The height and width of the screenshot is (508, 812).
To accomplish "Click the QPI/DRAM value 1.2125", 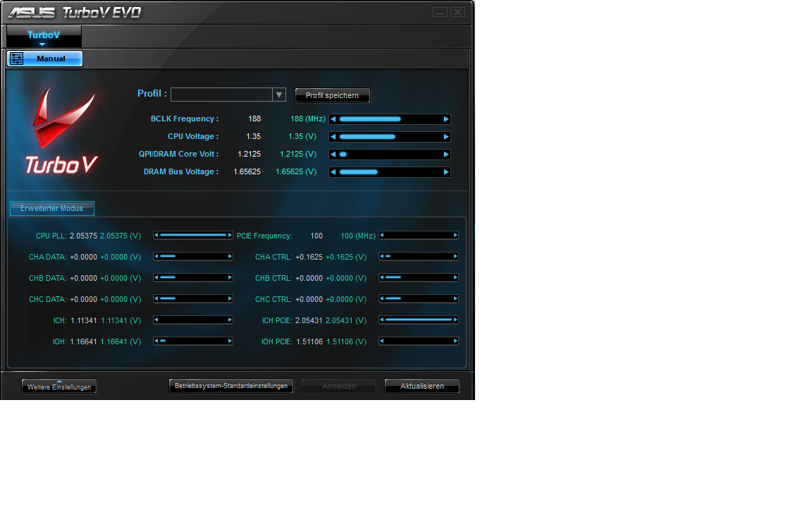I will pos(249,154).
